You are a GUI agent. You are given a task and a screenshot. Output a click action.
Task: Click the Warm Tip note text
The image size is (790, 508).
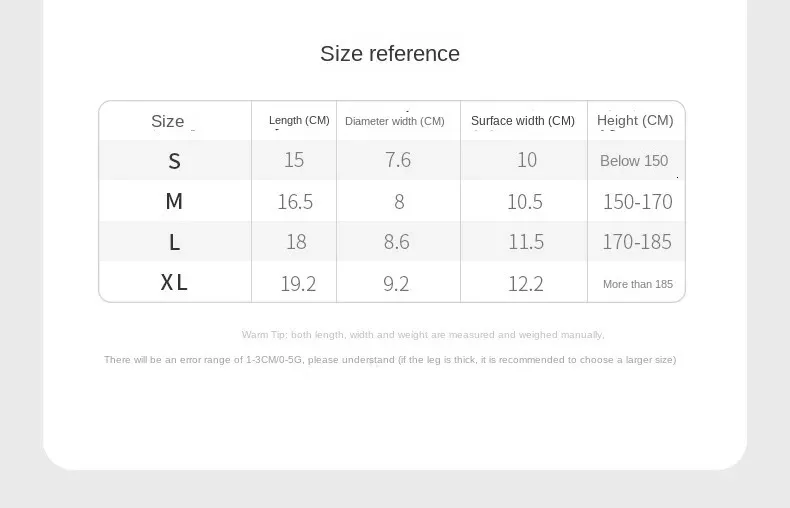pos(423,335)
